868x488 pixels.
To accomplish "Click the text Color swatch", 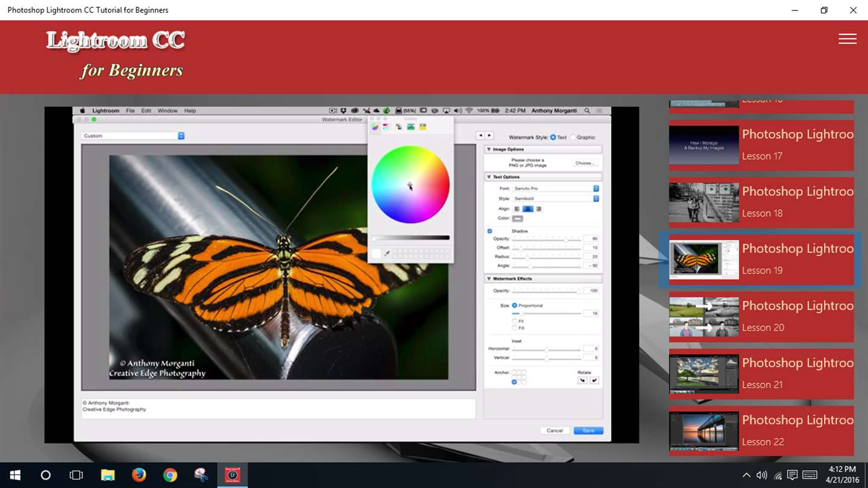I will [x=517, y=219].
